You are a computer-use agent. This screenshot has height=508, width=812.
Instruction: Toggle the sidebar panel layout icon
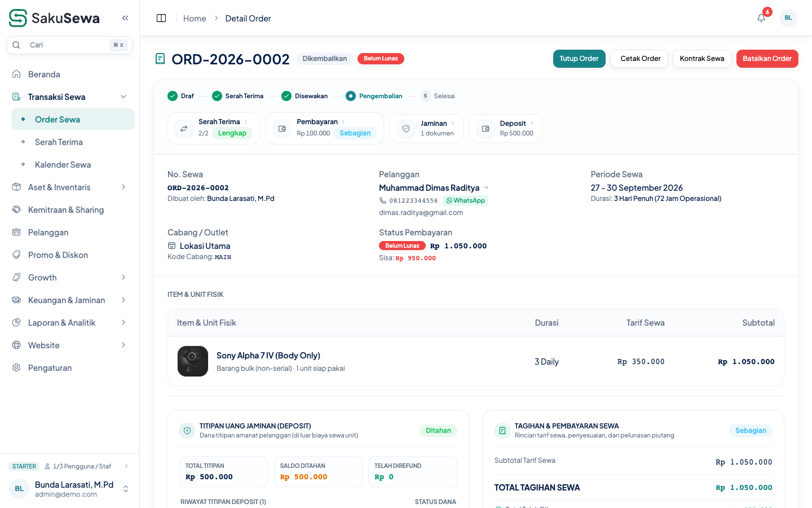[161, 18]
